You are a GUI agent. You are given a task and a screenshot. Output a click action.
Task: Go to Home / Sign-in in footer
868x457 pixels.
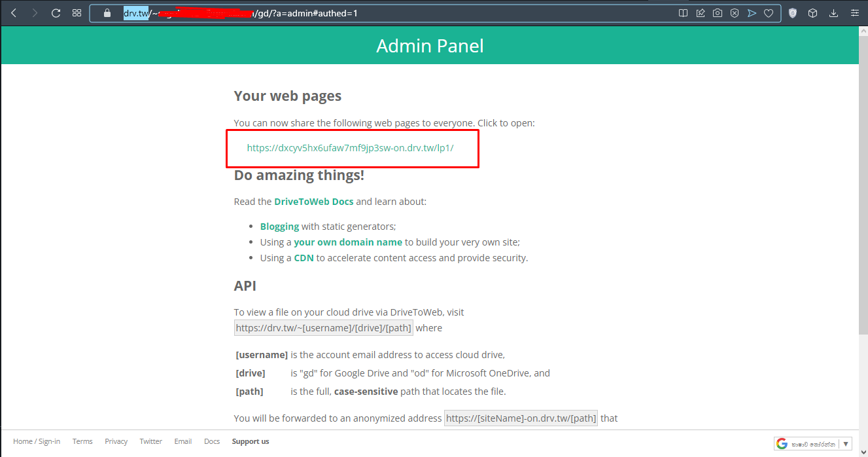37,441
